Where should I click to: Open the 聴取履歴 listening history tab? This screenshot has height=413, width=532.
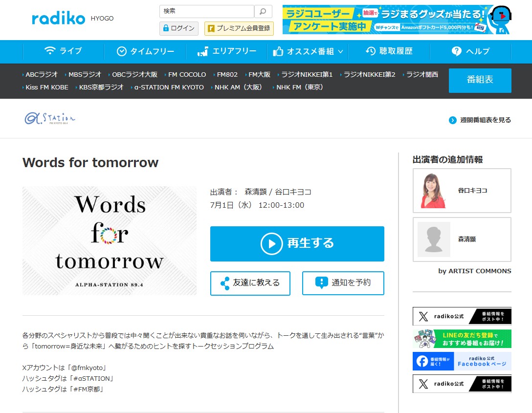(389, 51)
